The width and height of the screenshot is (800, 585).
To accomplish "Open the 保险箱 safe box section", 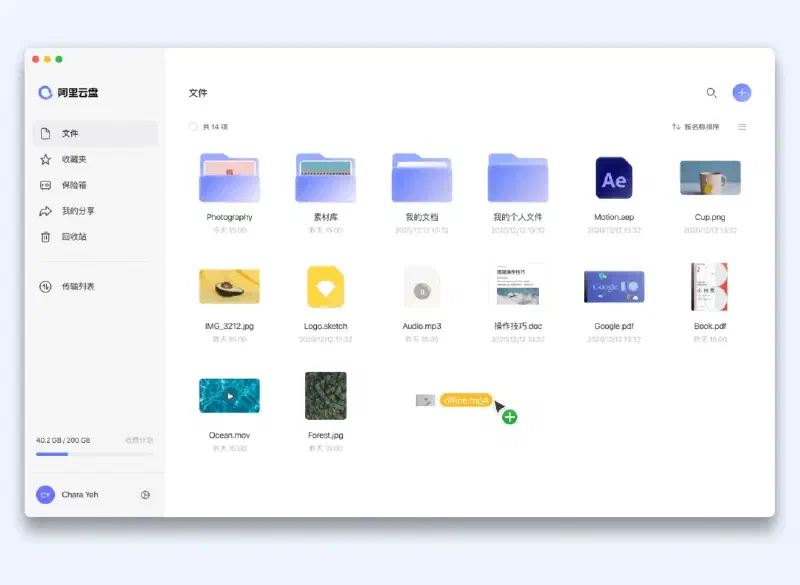I will [95, 185].
